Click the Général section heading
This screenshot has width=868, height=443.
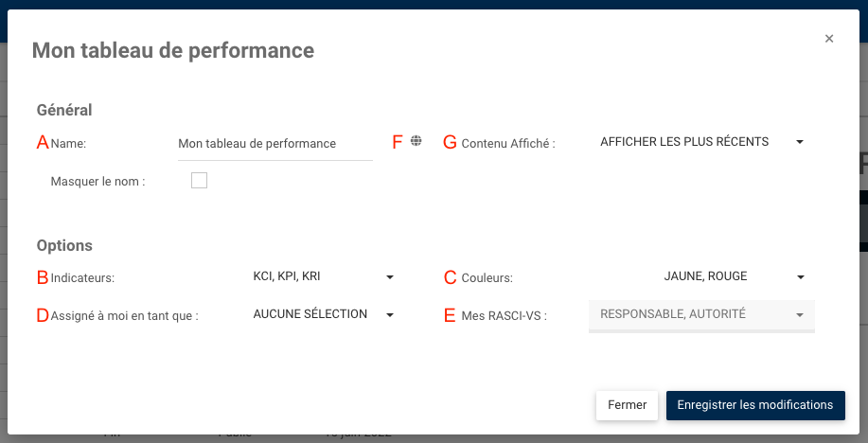coord(64,110)
